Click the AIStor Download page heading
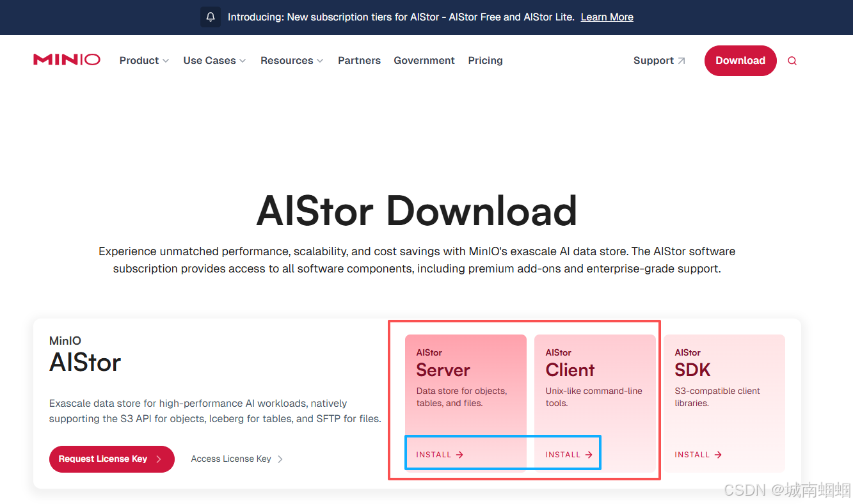Screen dimensions: 853x504 pos(417,211)
